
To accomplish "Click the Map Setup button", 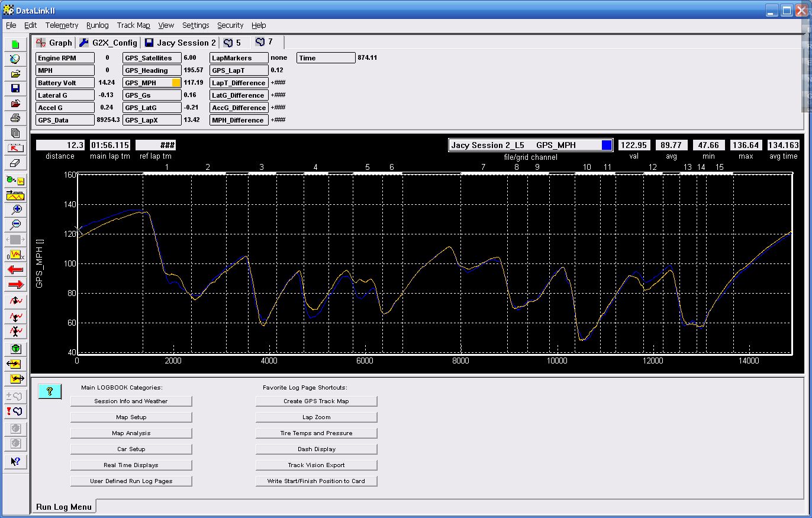I will [x=131, y=417].
